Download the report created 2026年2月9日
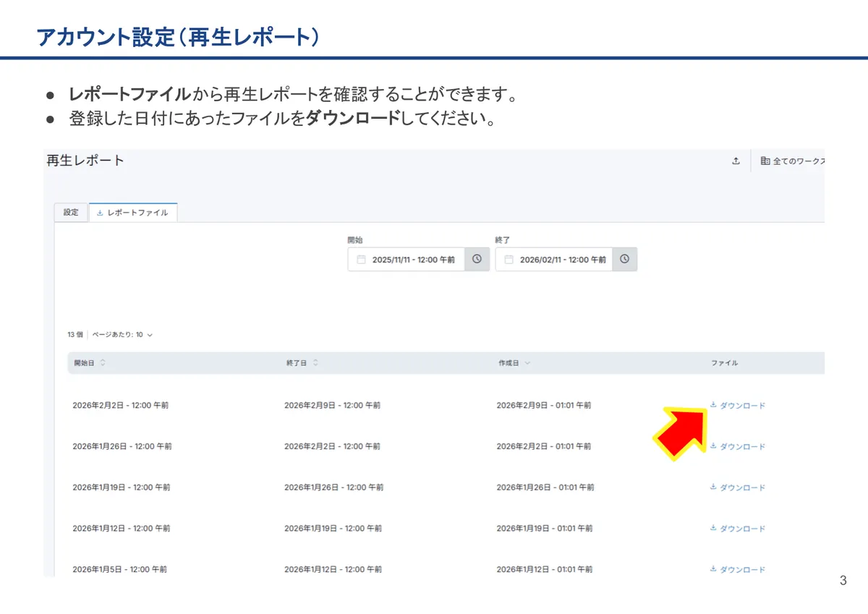The width and height of the screenshot is (868, 614). click(x=737, y=406)
